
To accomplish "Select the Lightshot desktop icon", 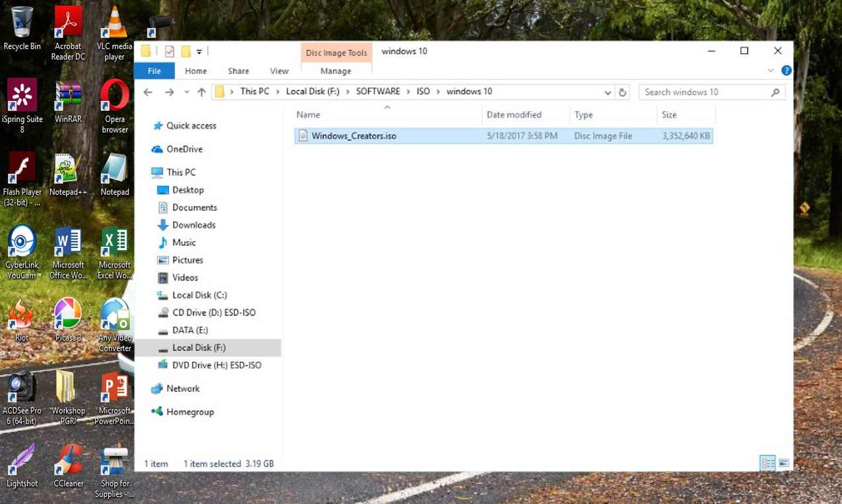I will click(22, 465).
